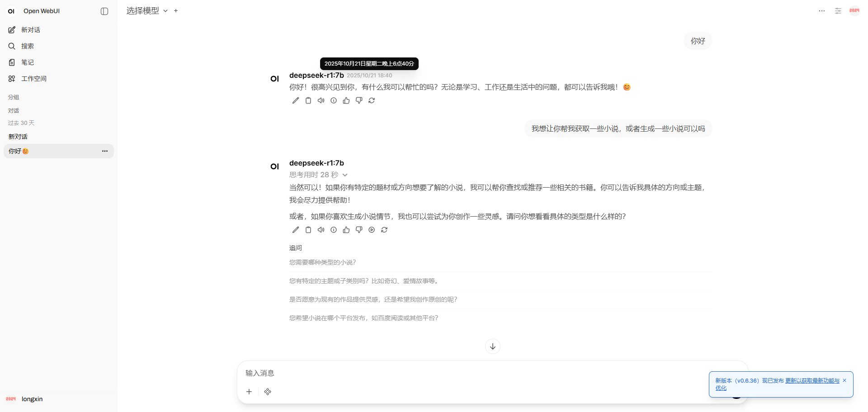Open the 选择模型 model dropdown
Image resolution: width=868 pixels, height=412 pixels.
click(146, 11)
